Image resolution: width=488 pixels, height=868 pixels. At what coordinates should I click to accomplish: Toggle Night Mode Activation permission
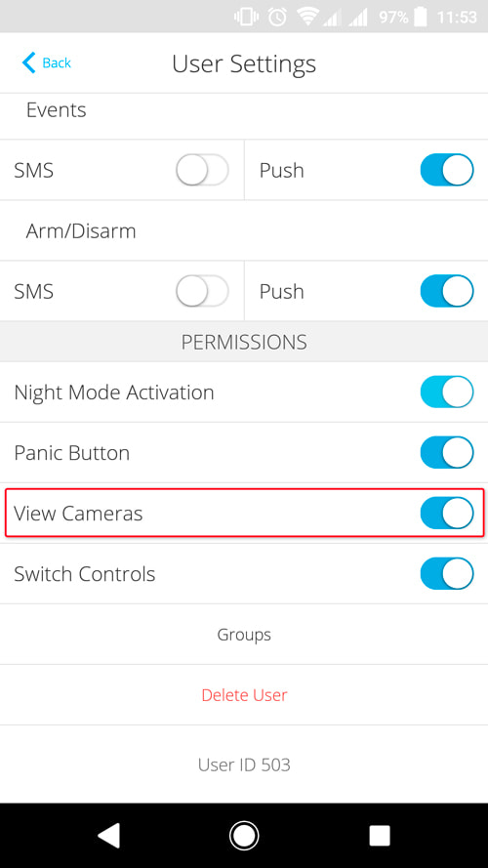point(447,392)
